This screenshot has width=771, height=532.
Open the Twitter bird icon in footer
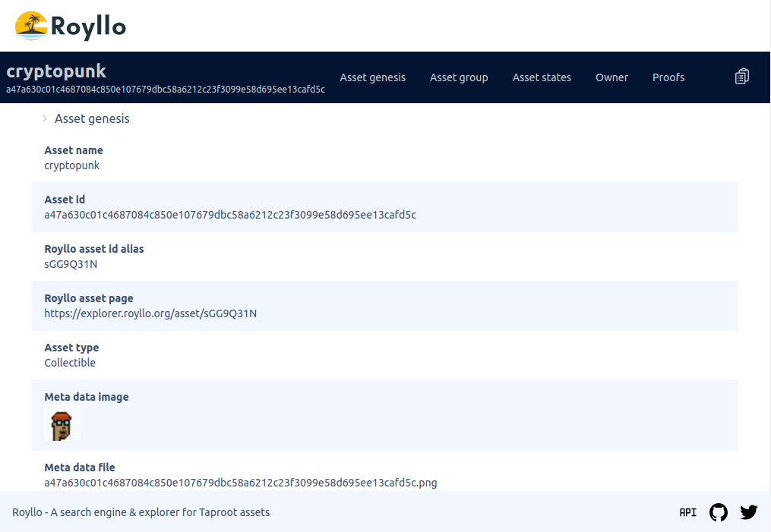tap(748, 512)
